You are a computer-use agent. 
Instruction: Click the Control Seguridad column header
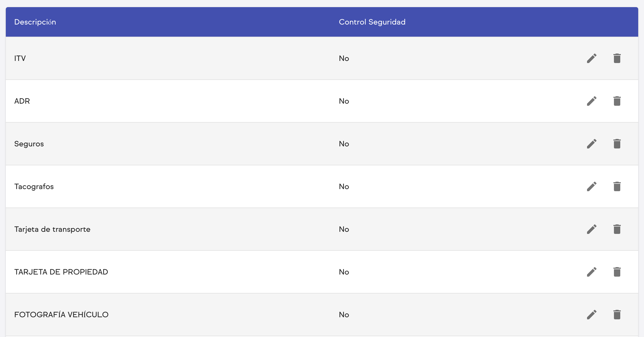[x=372, y=22]
